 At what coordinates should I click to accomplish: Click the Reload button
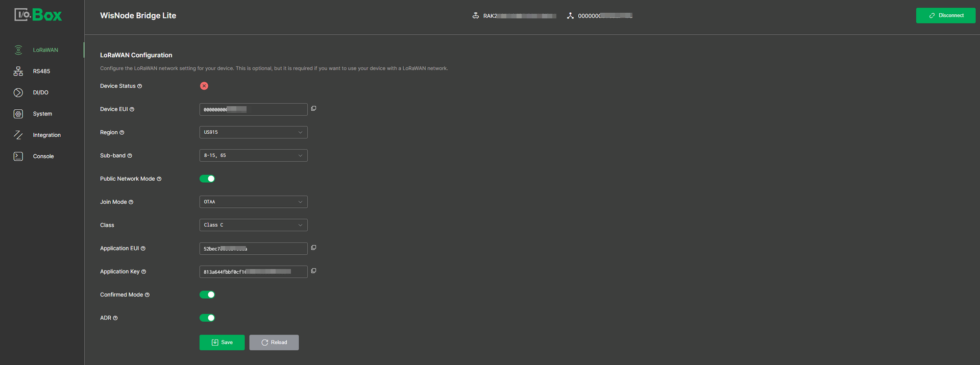click(274, 343)
